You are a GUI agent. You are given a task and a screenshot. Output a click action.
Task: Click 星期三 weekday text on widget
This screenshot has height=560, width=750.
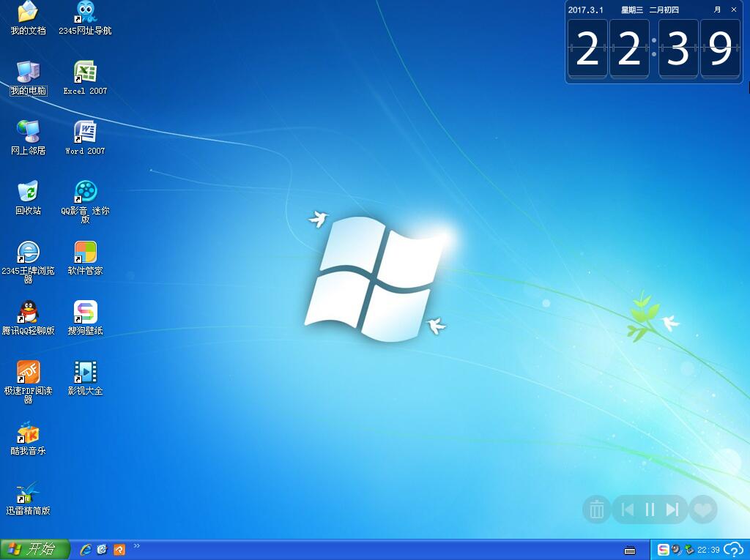(x=632, y=10)
